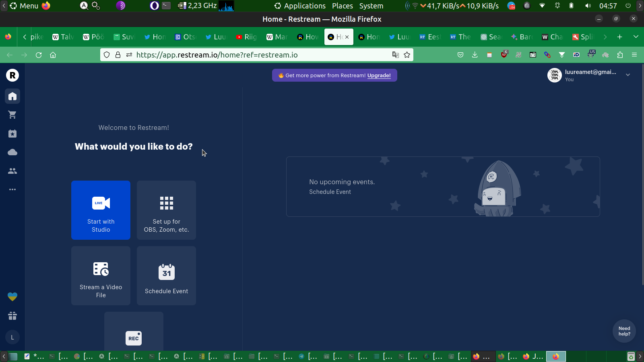Click the power icon in top panel
This screenshot has width=644, height=362.
pos(628,6)
